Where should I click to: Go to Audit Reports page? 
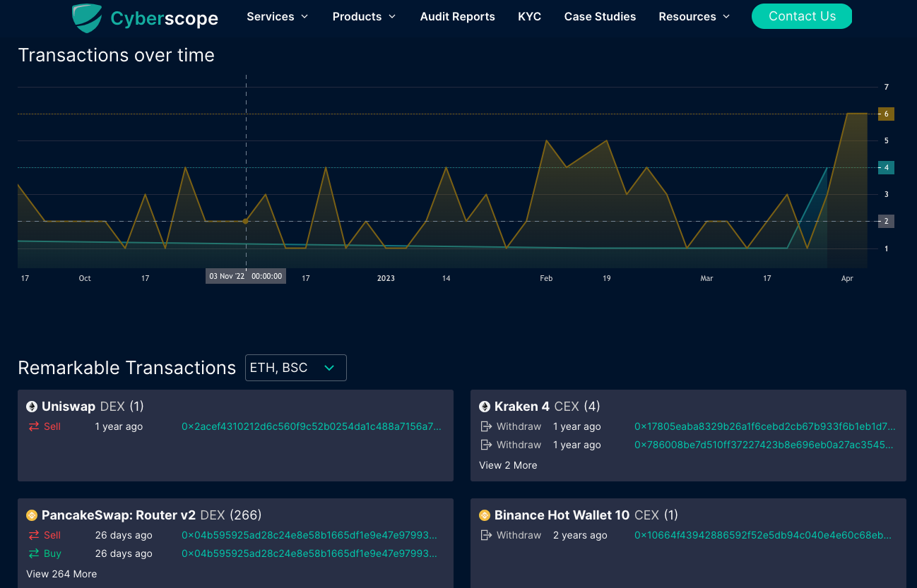coord(458,16)
